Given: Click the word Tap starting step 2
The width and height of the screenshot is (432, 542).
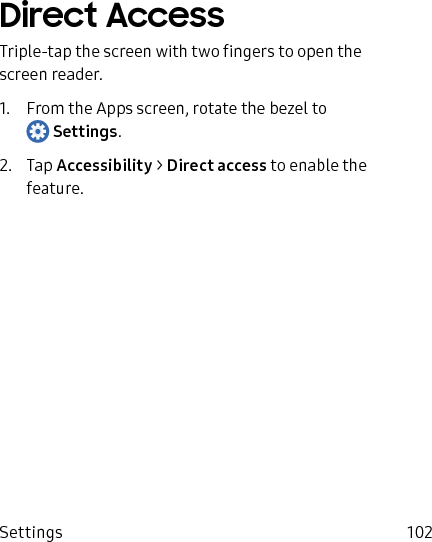Looking at the screenshot, I should 39,166.
